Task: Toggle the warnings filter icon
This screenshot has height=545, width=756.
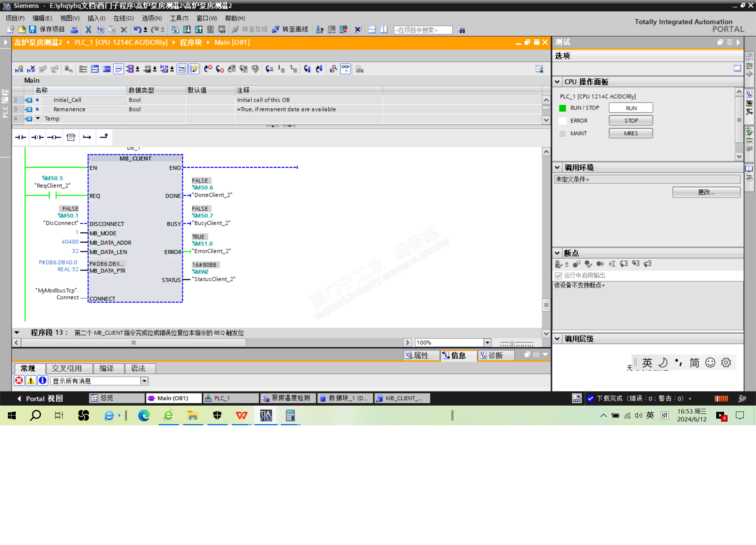Action: click(31, 380)
